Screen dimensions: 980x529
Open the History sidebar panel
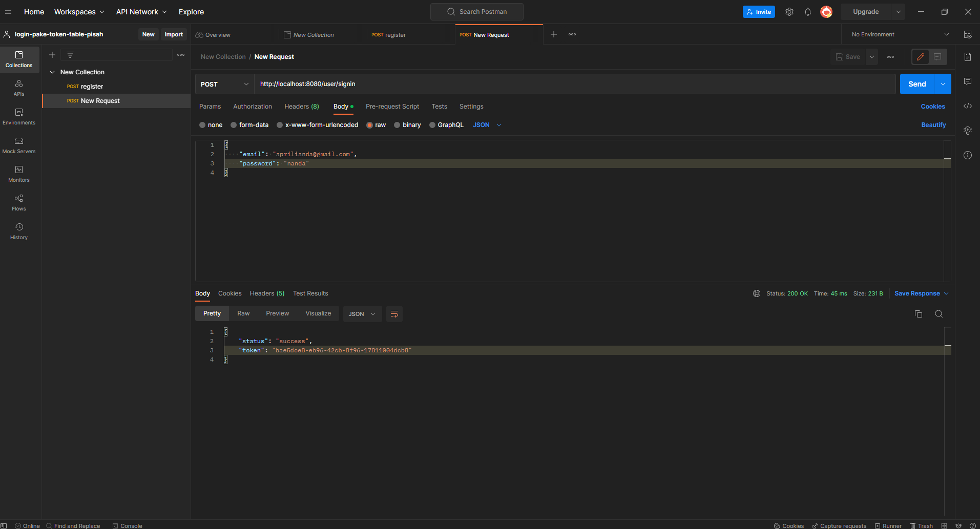click(19, 231)
